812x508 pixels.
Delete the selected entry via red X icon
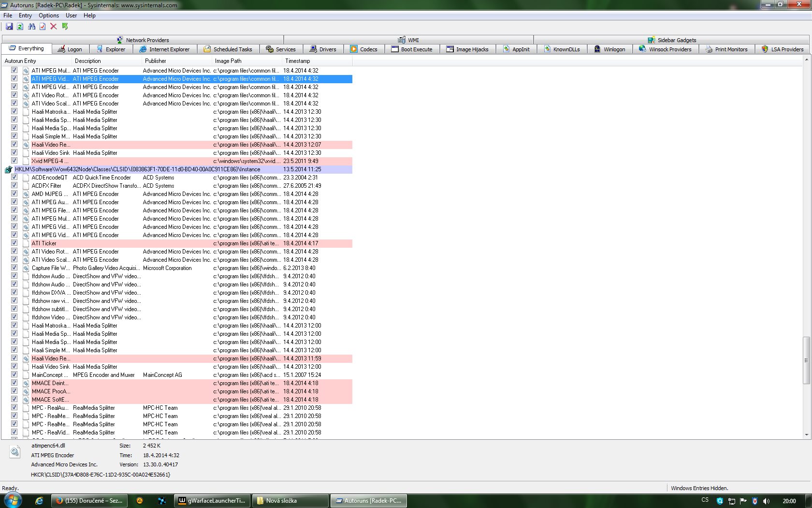(x=54, y=27)
